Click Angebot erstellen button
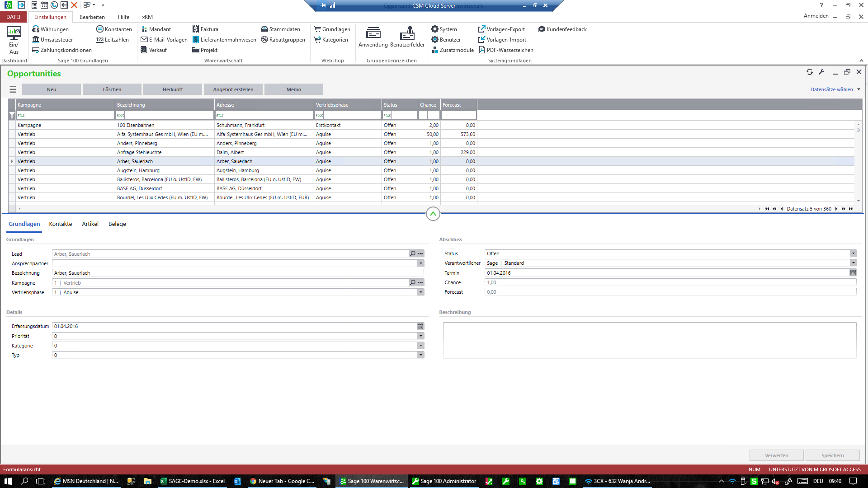 point(233,89)
